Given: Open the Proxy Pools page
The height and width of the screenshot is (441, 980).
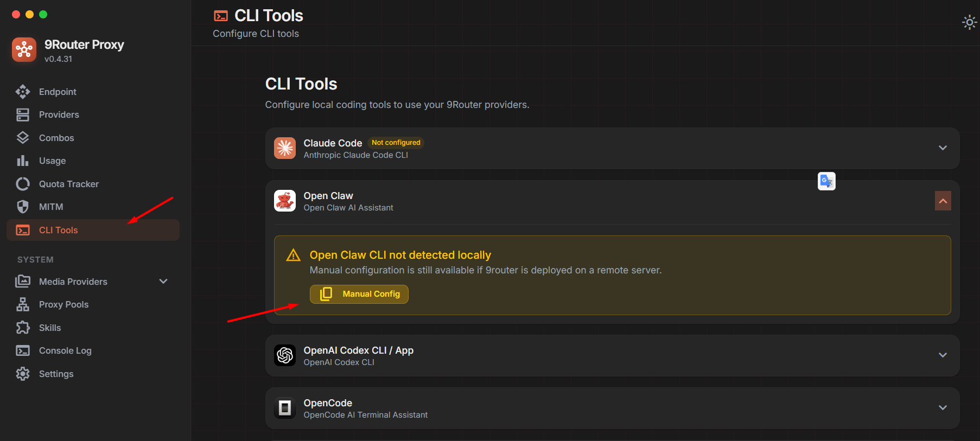Looking at the screenshot, I should click(x=93, y=304).
